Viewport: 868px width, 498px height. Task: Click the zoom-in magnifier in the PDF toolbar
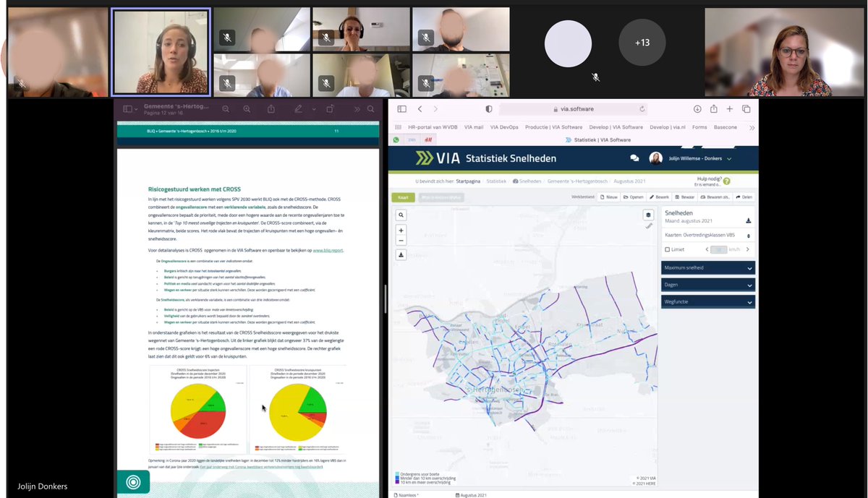pyautogui.click(x=247, y=108)
